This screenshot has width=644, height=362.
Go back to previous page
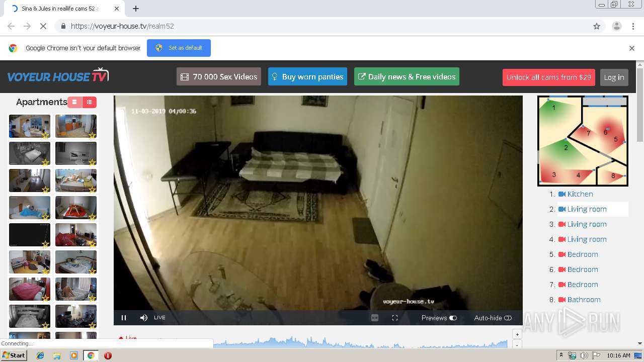11,26
